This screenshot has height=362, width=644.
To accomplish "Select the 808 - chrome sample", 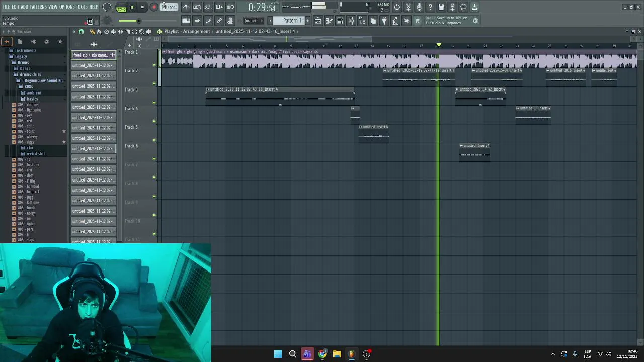I will [x=28, y=105].
